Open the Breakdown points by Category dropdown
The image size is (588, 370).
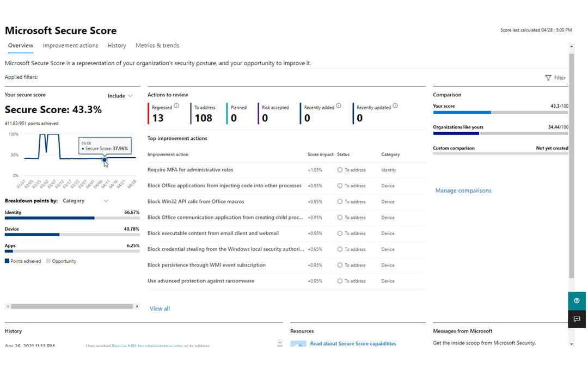click(x=85, y=201)
